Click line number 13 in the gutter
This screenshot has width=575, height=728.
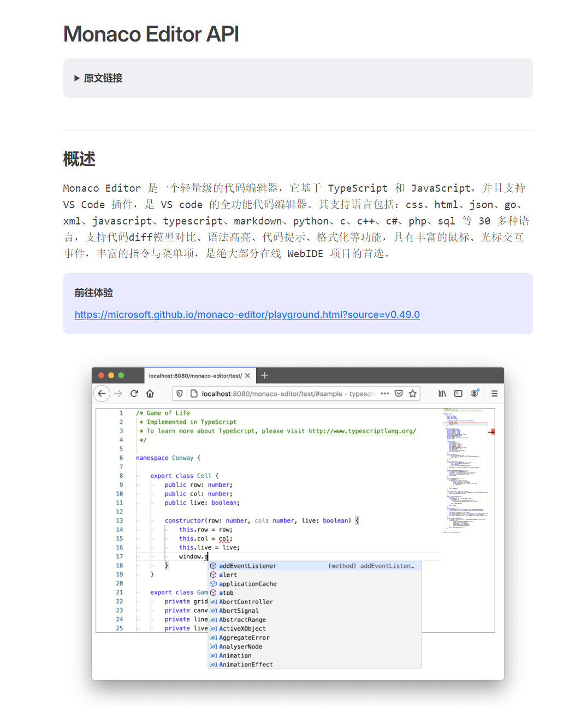120,520
